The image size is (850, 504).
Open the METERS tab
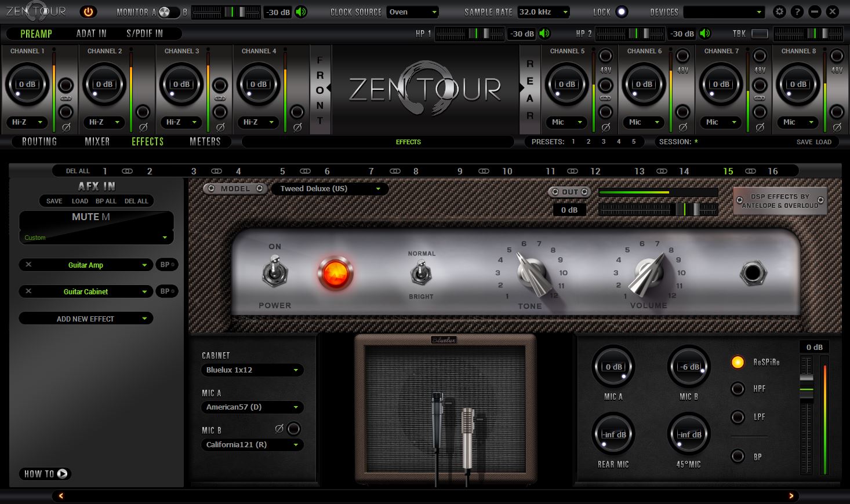click(205, 141)
